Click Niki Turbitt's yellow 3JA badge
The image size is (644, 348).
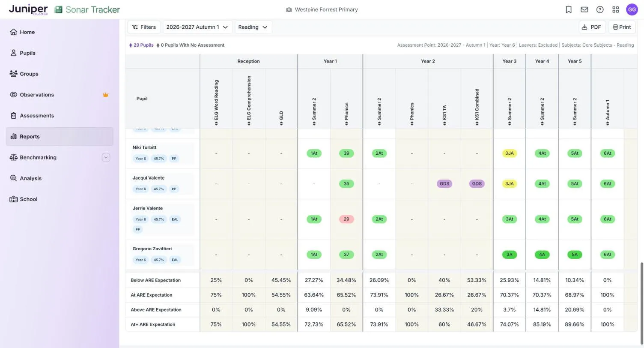(x=510, y=153)
